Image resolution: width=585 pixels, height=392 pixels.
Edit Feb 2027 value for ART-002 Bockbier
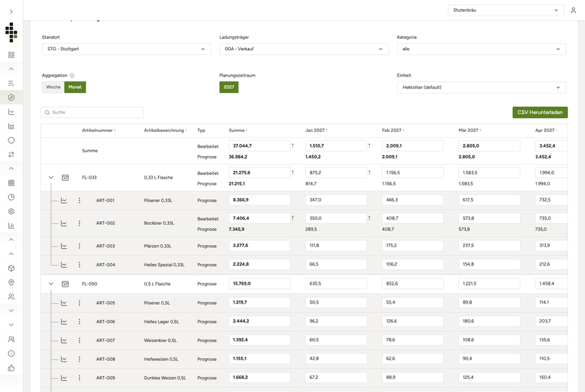pos(413,218)
